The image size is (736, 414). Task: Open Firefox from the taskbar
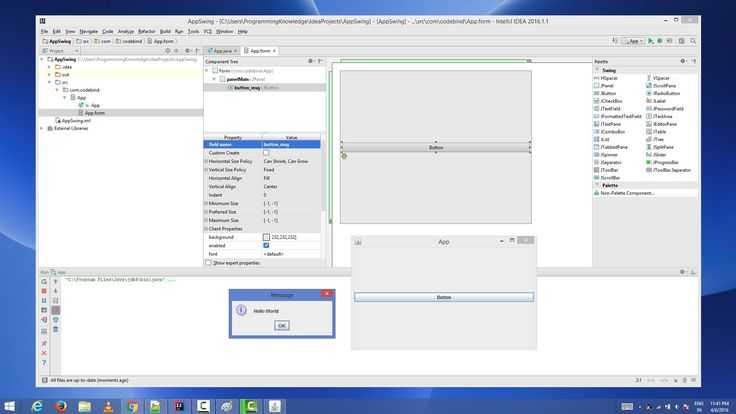click(x=61, y=406)
